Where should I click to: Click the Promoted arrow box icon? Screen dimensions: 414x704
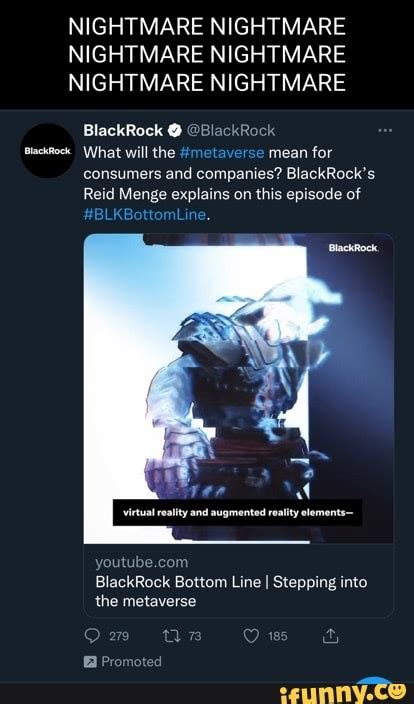click(90, 661)
